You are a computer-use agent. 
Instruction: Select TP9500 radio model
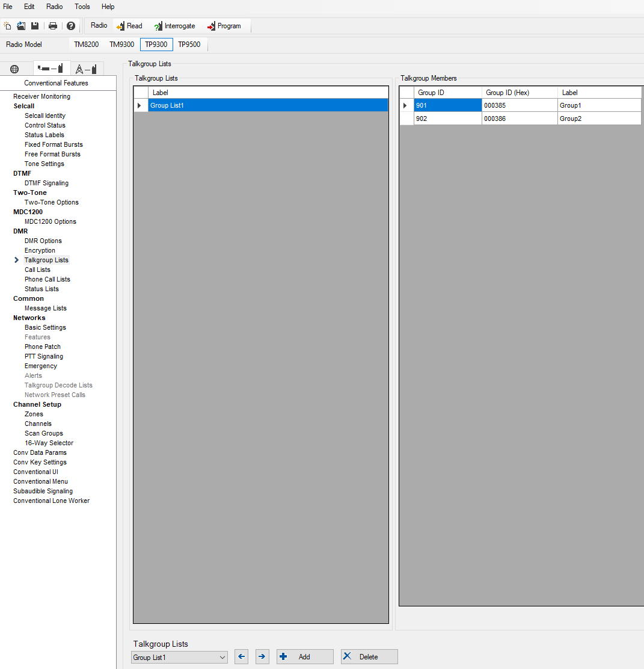189,45
